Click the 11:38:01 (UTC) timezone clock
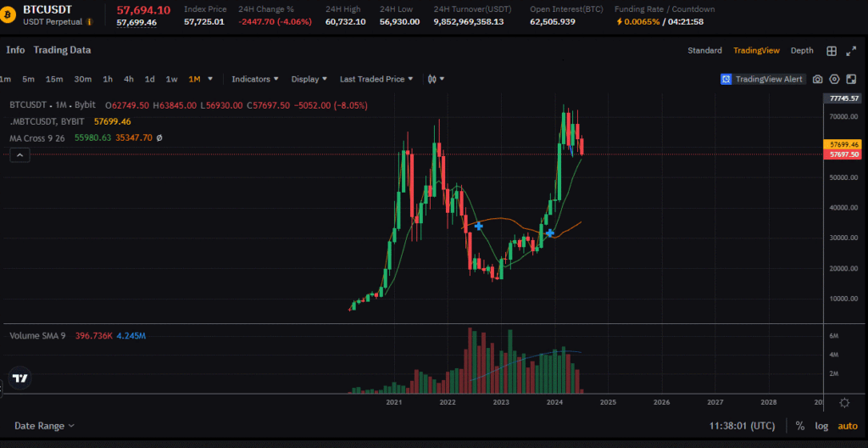 pos(742,426)
